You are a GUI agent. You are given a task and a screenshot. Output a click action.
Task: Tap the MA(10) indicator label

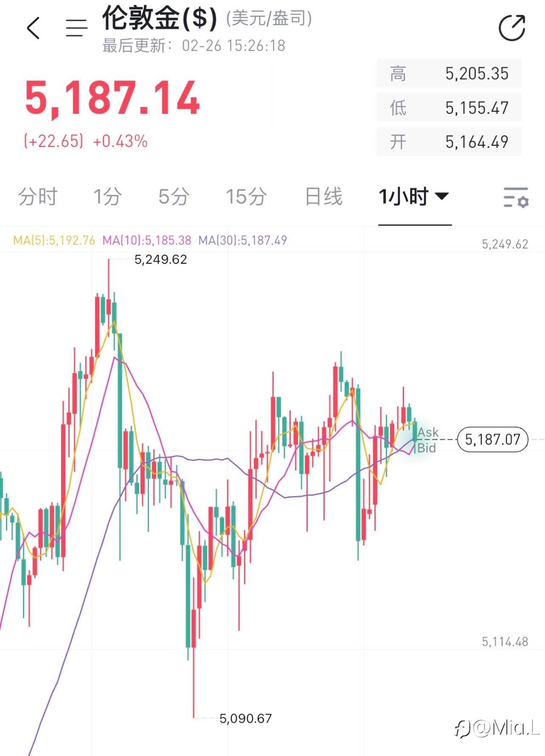(x=147, y=240)
